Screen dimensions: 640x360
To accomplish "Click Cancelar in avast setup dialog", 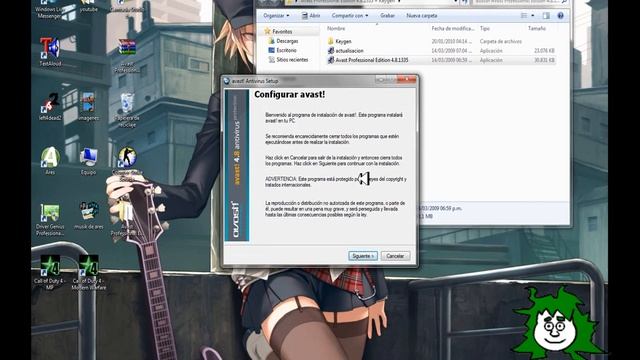I will pos(395,256).
